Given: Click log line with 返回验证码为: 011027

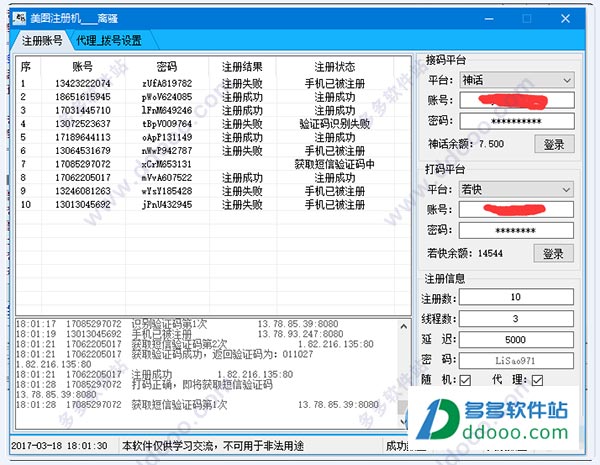Looking at the screenshot, I should [165, 354].
